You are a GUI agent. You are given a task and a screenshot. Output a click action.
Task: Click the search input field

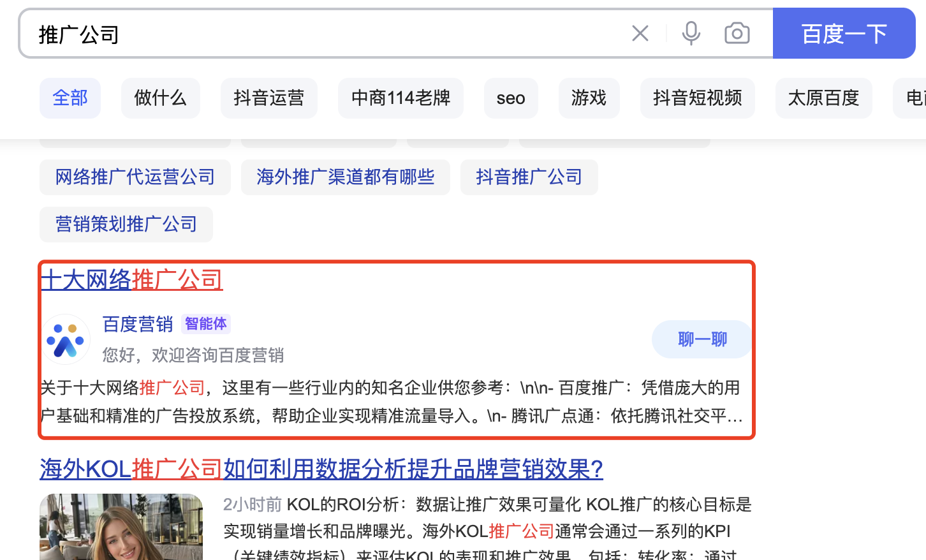319,34
